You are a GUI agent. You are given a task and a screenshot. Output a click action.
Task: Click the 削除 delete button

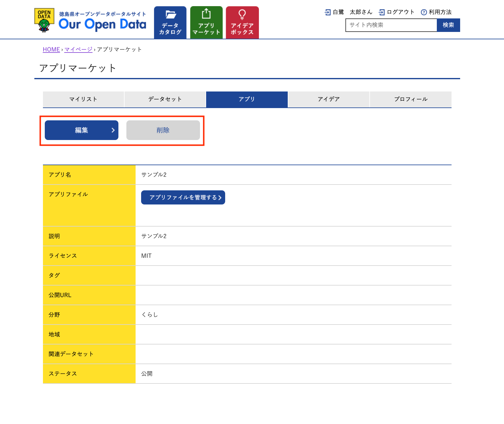[163, 130]
